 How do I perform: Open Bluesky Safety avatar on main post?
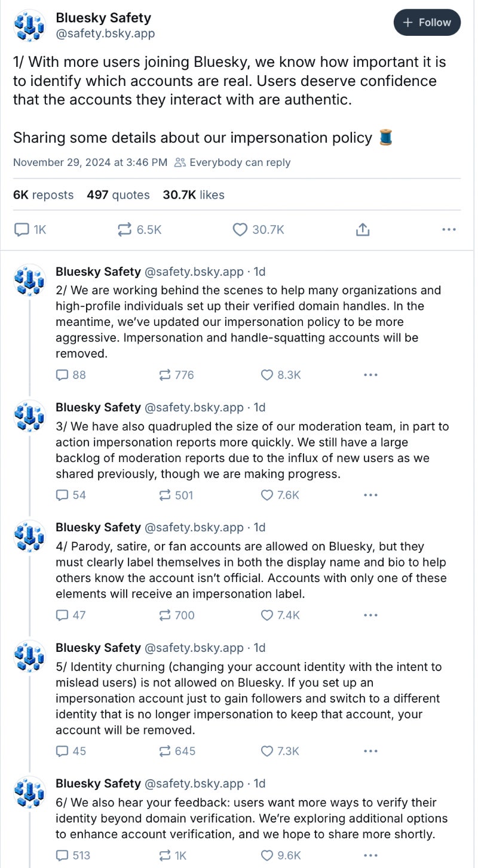tap(29, 25)
